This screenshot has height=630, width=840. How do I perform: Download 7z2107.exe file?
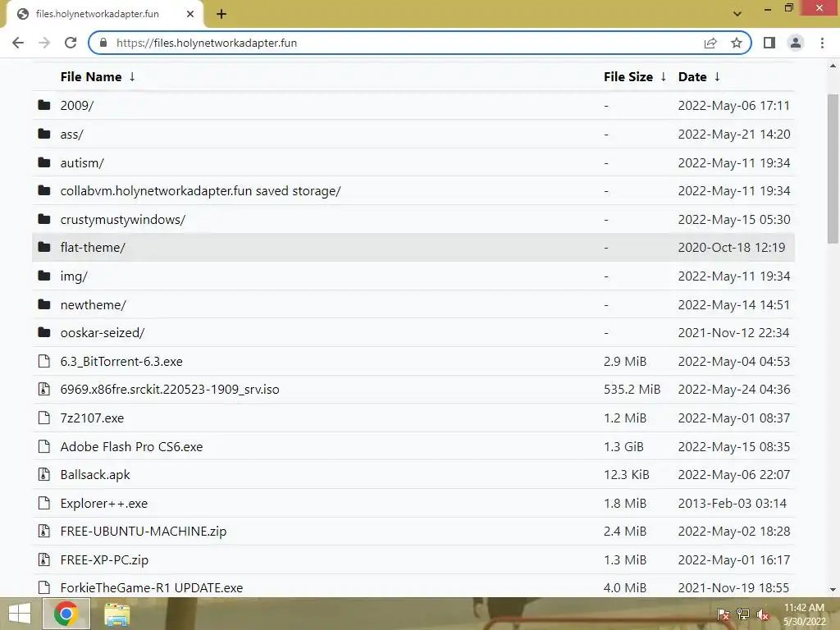(92, 418)
